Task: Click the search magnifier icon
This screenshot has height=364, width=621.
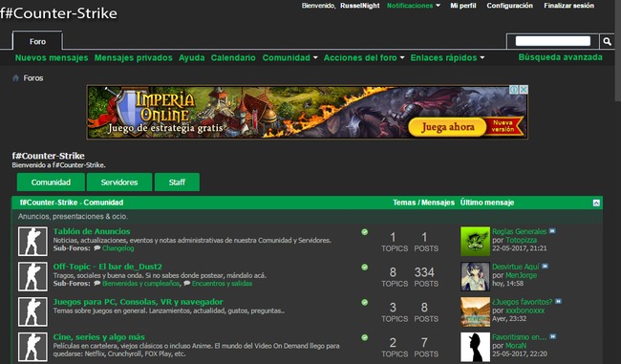Action: click(x=607, y=41)
